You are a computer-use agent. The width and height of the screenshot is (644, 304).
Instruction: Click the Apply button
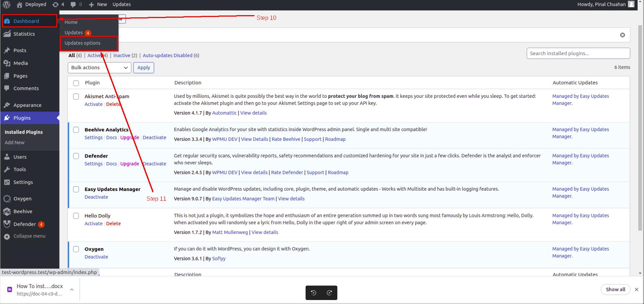[144, 68]
